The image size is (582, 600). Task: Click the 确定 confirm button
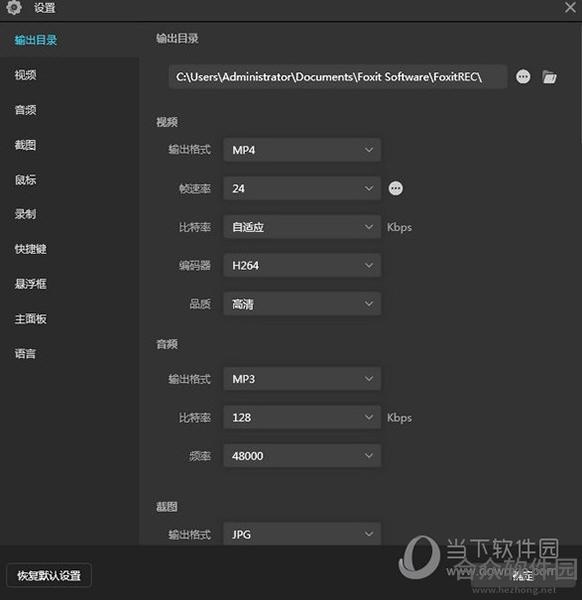point(523,575)
